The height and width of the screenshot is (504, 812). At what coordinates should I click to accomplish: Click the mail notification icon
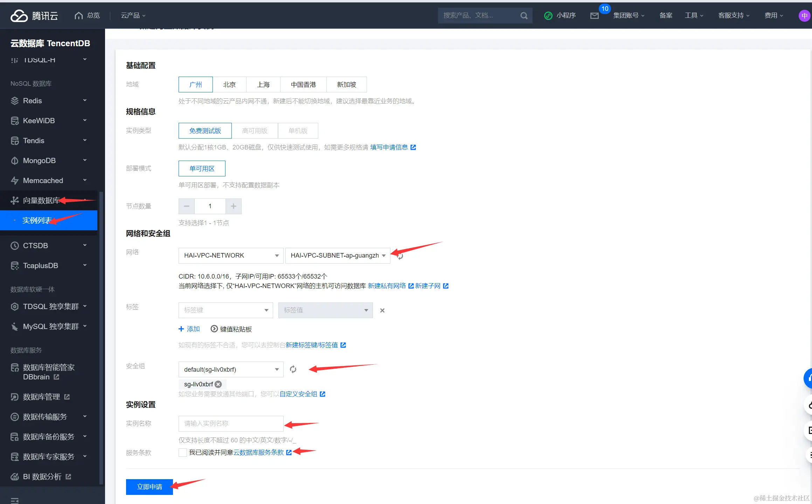click(x=594, y=16)
